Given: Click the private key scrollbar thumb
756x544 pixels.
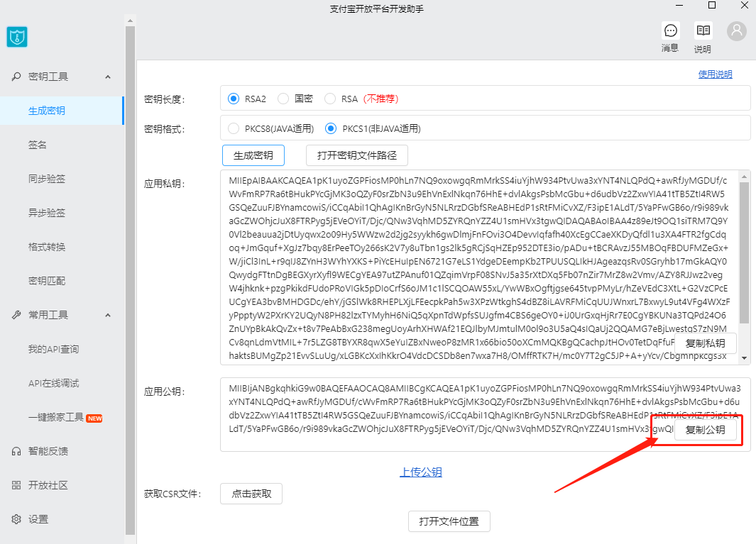Looking at the screenshot, I should [x=745, y=253].
